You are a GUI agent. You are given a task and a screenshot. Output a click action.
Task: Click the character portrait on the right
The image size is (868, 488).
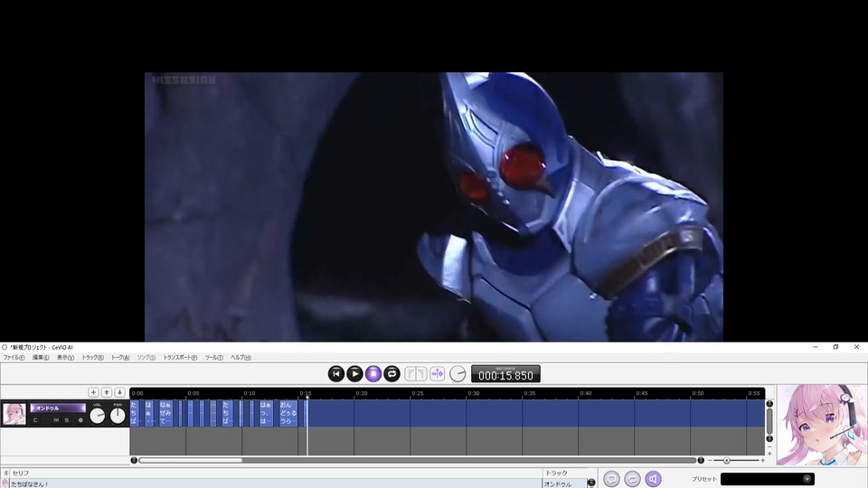tap(822, 425)
